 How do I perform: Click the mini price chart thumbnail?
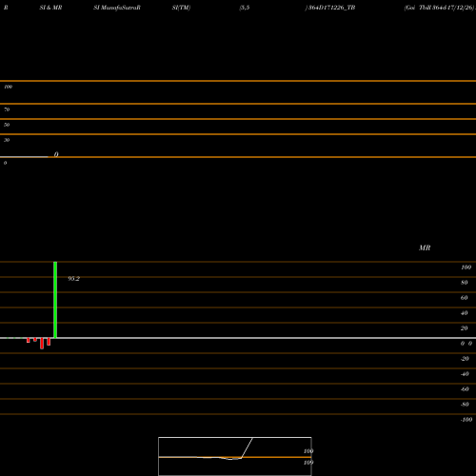(235, 456)
